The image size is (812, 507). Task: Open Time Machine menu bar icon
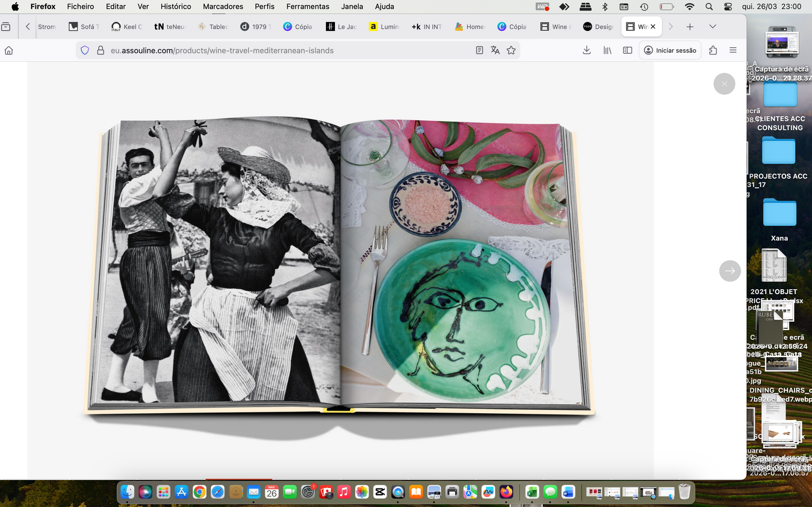pos(644,6)
